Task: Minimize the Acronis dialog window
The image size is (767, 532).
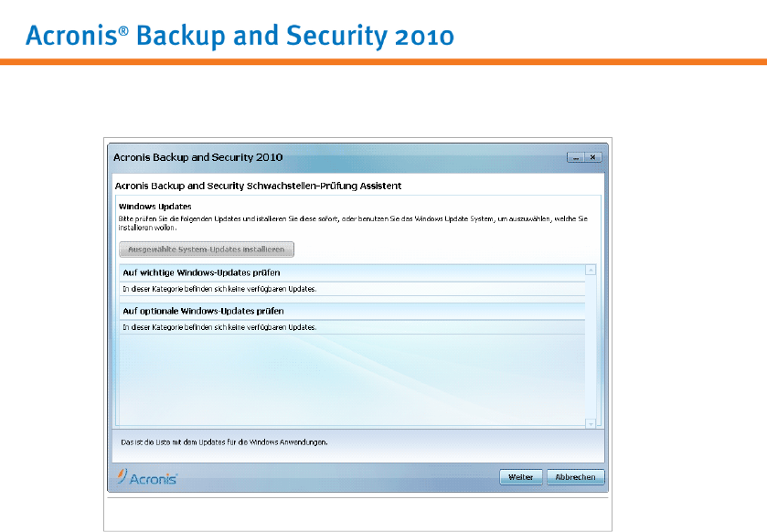Action: [576, 157]
